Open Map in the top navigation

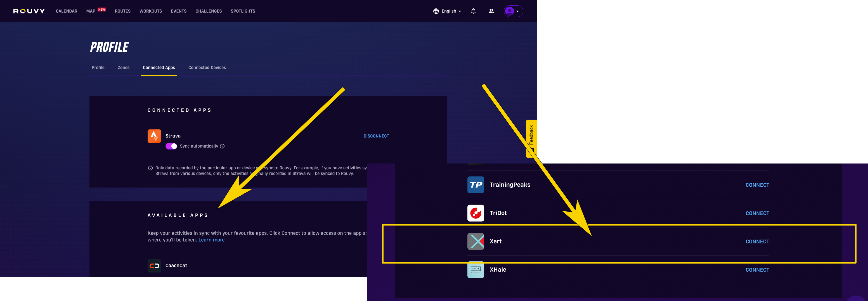91,11
